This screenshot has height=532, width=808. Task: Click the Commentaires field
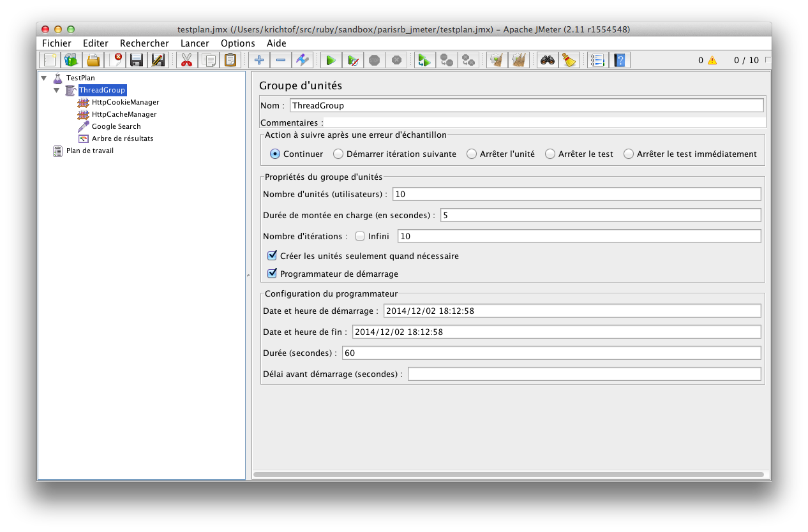(x=544, y=122)
